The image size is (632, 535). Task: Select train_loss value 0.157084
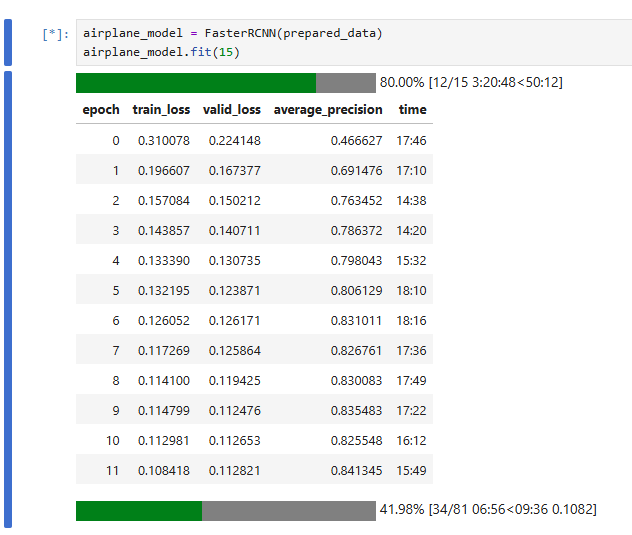point(164,201)
